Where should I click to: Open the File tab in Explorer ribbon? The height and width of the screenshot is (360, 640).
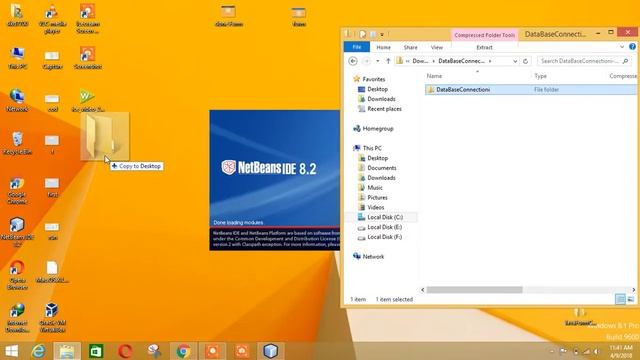pos(357,47)
